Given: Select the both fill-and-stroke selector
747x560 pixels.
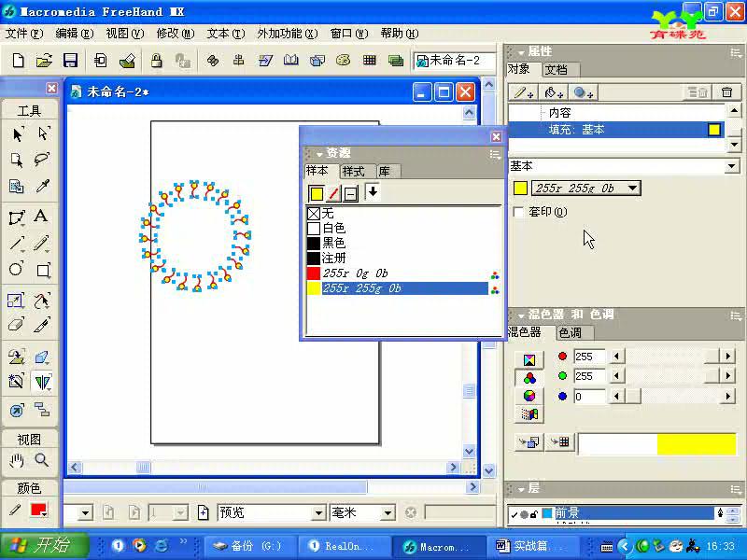Looking at the screenshot, I should pyautogui.click(x=351, y=193).
